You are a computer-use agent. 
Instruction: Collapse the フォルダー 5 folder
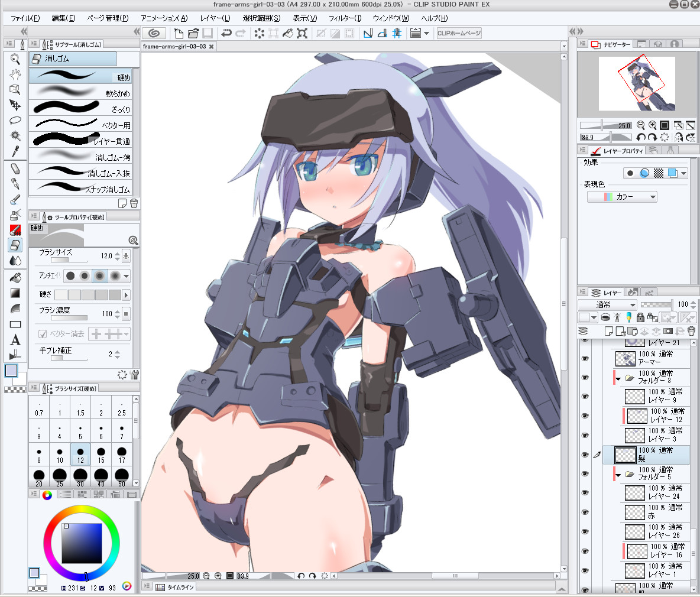tap(618, 475)
